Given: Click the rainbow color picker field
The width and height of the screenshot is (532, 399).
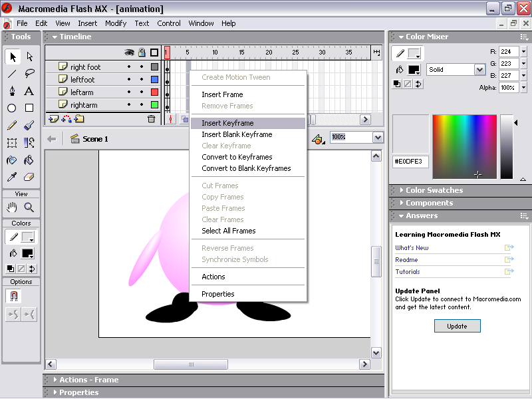Looking at the screenshot, I should (464, 146).
